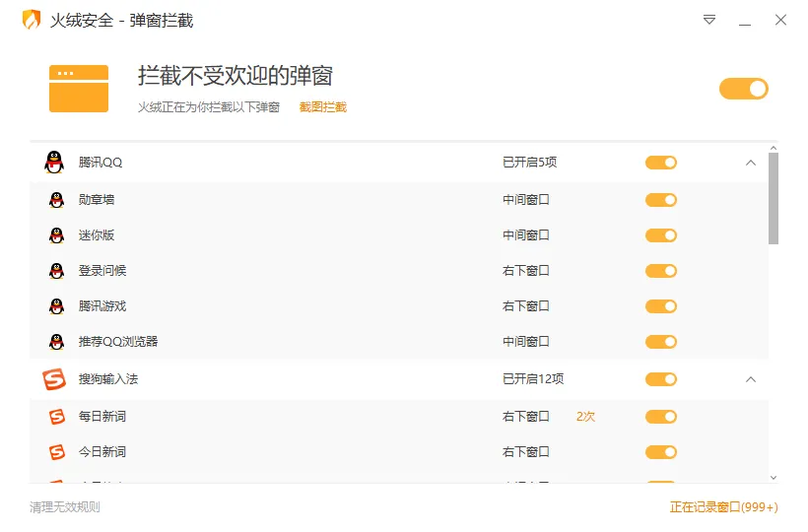808x532 pixels.
Task: Click the orange popup window illustration icon
Action: 79,89
